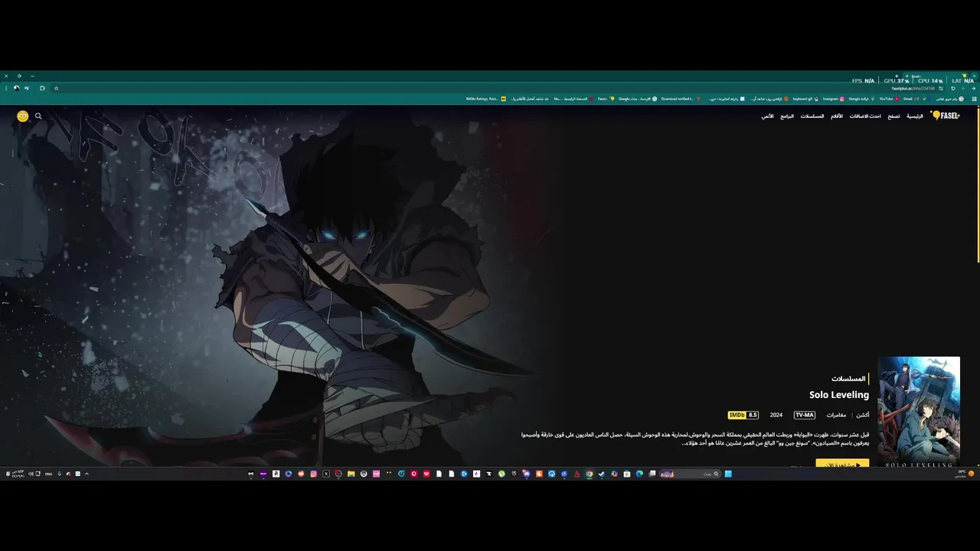Open the Amazon taskbar icon
Viewport: 980px width, 551px height.
276,474
